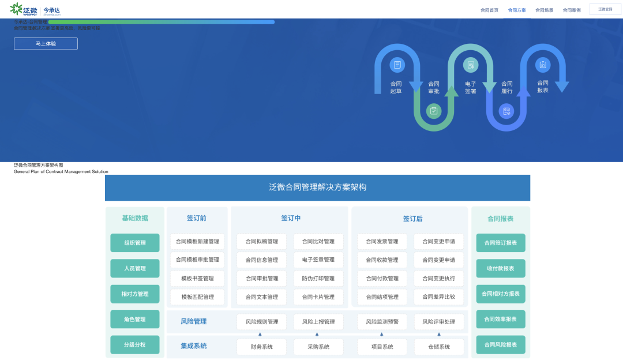This screenshot has width=623, height=364.
Task: Click the 基础数据 column heading
Action: pos(134,218)
